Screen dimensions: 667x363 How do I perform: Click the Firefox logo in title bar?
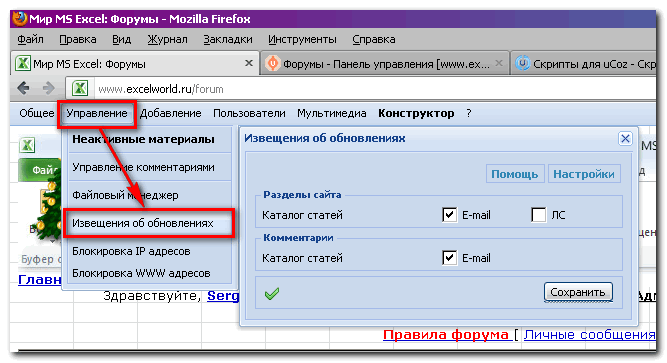tap(20, 19)
